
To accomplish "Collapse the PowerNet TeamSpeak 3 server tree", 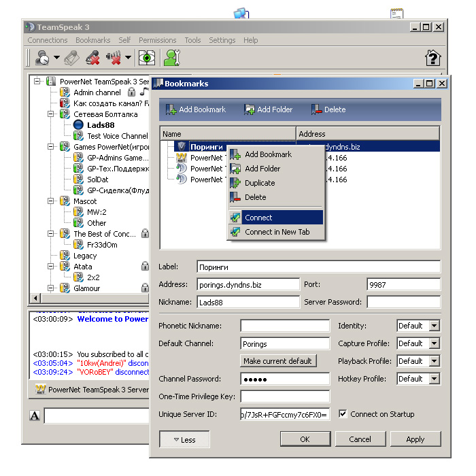I will 37,81.
